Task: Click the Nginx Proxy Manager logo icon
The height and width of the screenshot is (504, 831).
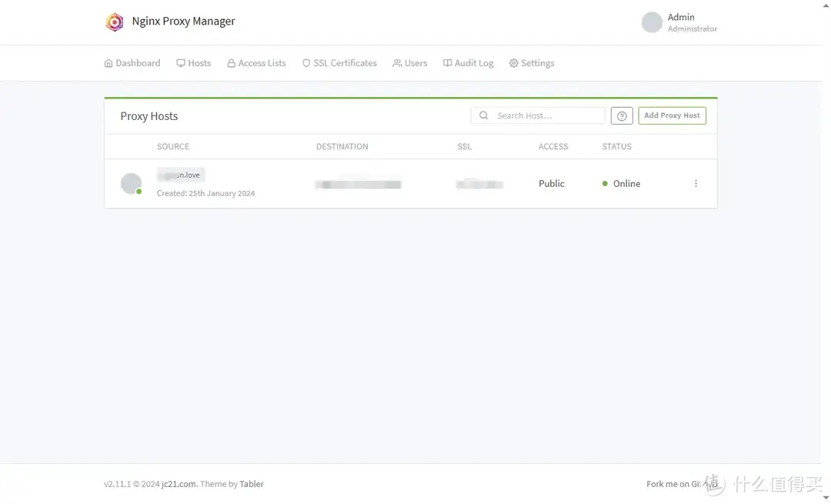Action: 115,22
